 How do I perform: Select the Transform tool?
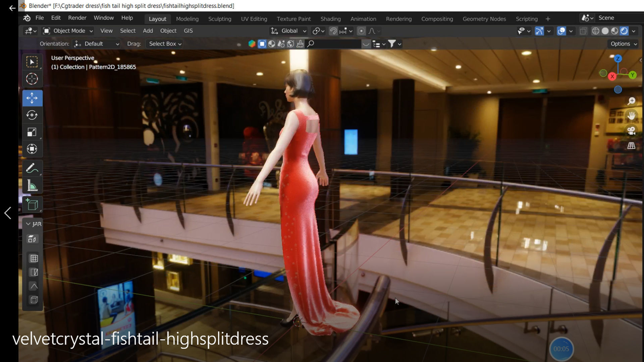pyautogui.click(x=32, y=149)
